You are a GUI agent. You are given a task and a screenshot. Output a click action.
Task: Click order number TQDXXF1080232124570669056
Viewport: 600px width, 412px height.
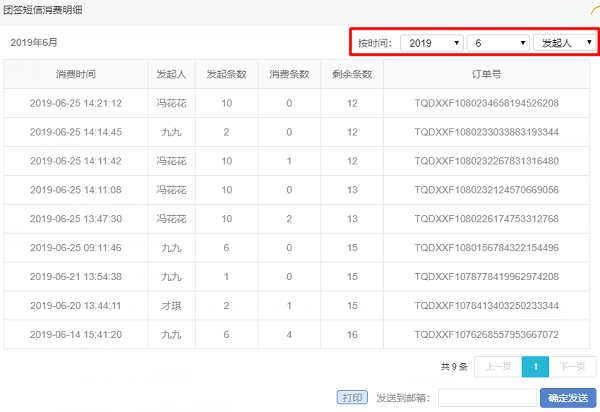[x=486, y=190]
